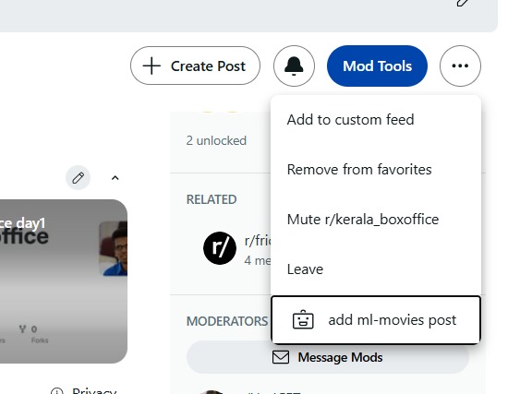Viewport: 532px width, 394px height.
Task: Click the pencil edit icon in widget
Action: click(78, 178)
